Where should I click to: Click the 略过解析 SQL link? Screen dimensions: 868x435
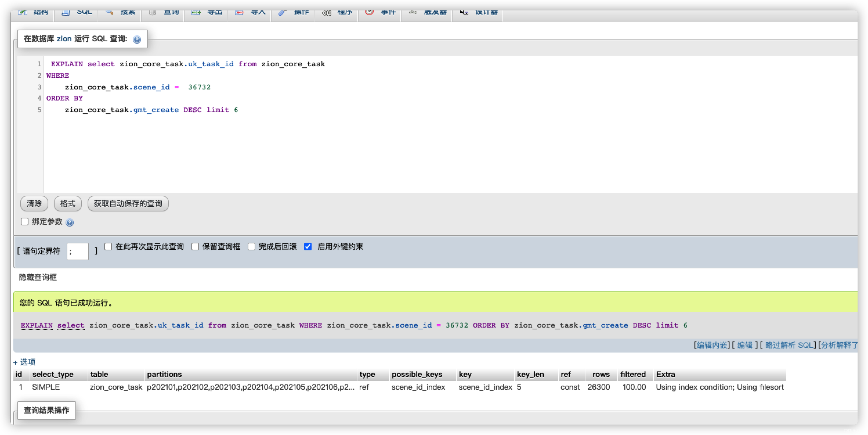pyautogui.click(x=789, y=345)
